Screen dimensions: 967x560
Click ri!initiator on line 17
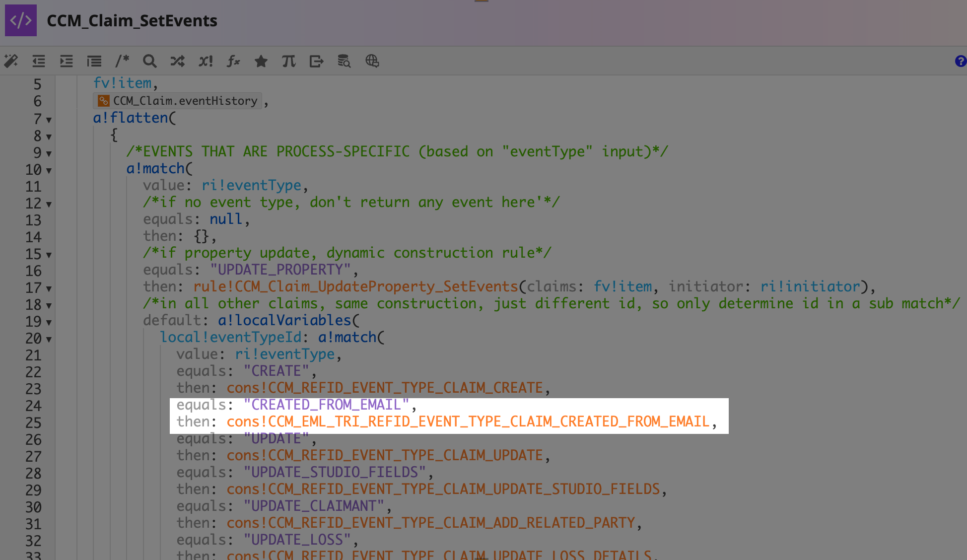click(x=810, y=286)
